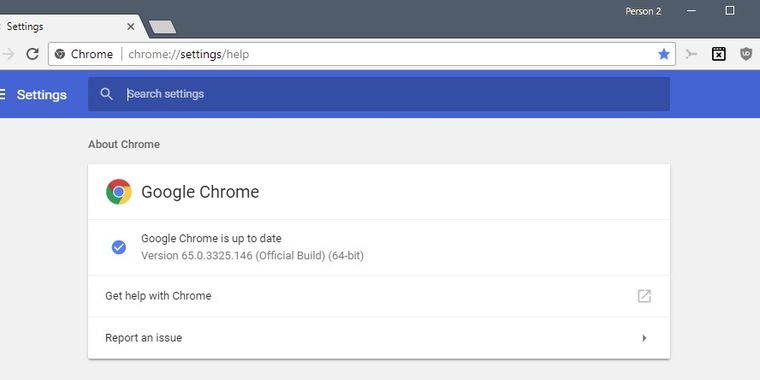
Task: Click the Chrome site info icon in the address bar
Action: (60, 54)
